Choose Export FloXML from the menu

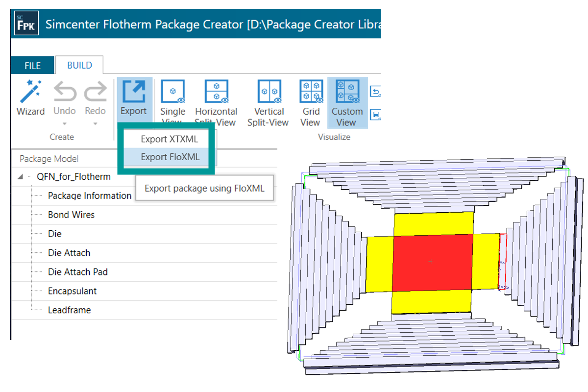click(168, 158)
